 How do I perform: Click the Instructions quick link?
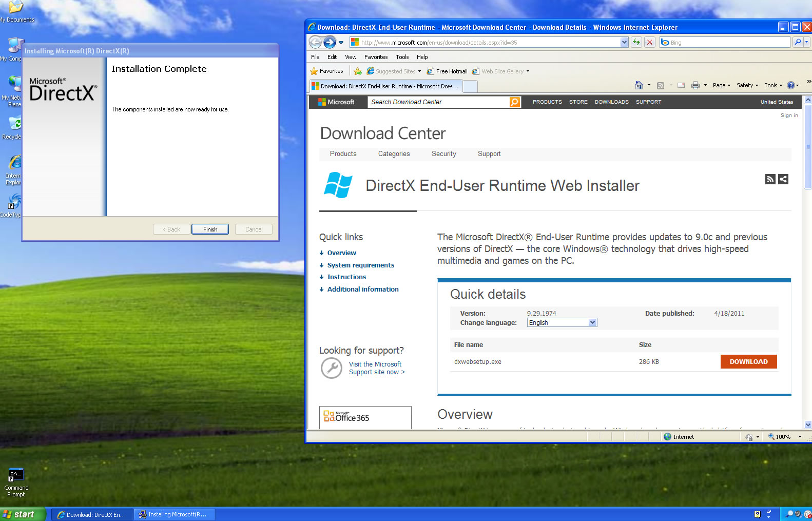346,277
